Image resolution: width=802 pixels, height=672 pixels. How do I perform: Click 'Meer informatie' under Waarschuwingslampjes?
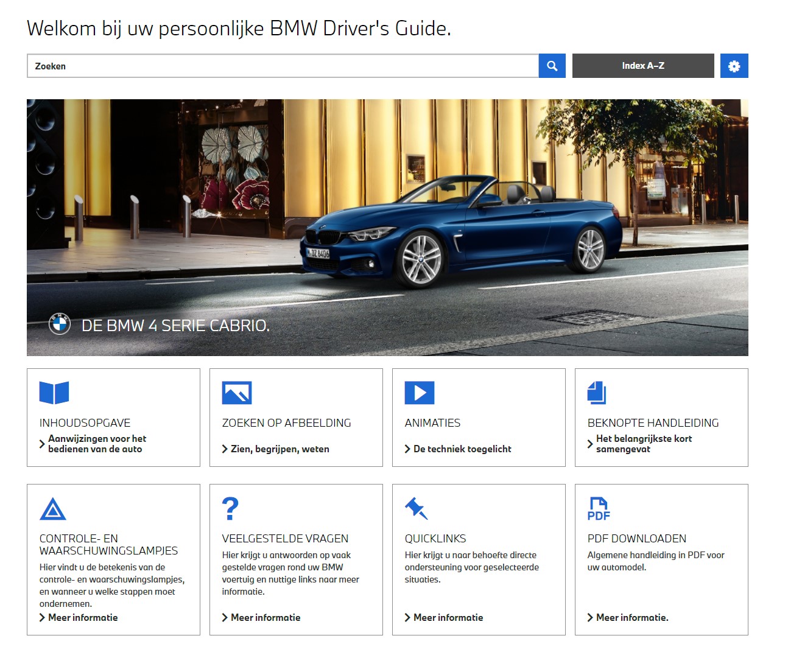coord(83,618)
